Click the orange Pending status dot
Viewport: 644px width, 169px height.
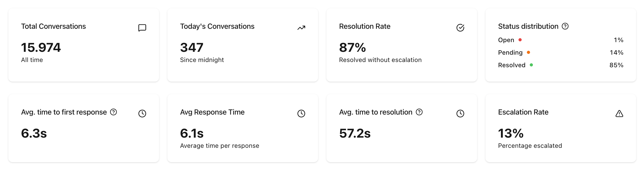click(x=528, y=53)
